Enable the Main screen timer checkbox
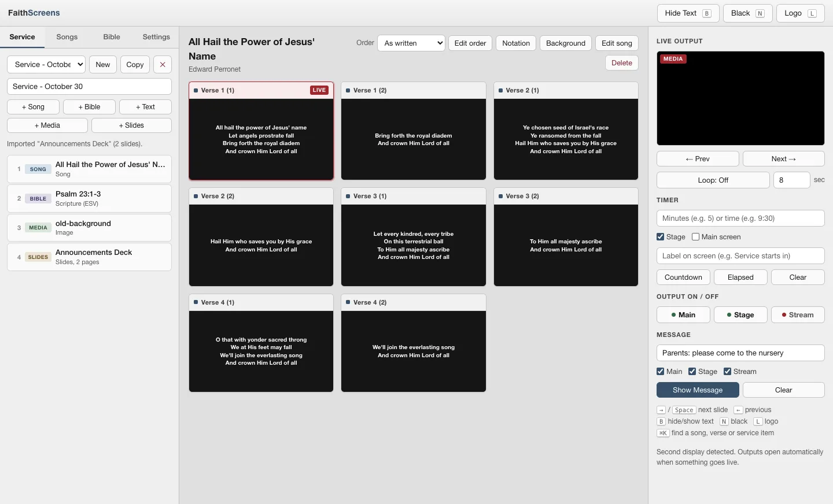 (696, 236)
